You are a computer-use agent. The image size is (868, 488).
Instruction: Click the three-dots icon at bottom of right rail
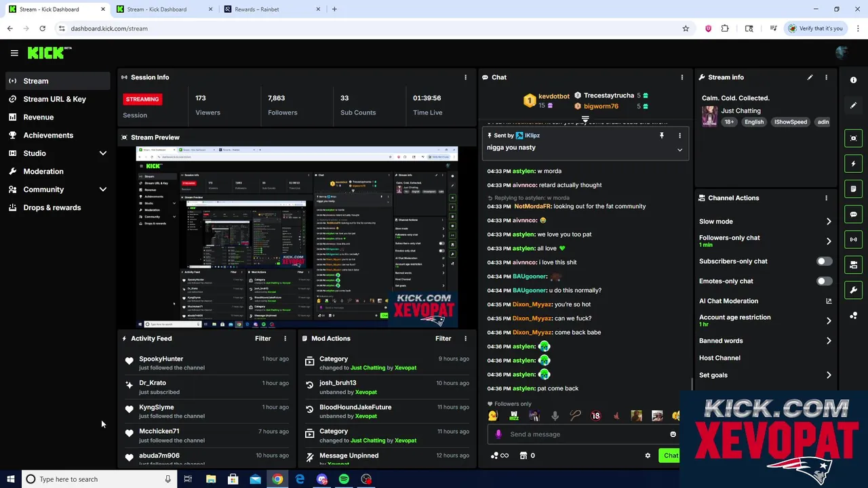pos(853,316)
